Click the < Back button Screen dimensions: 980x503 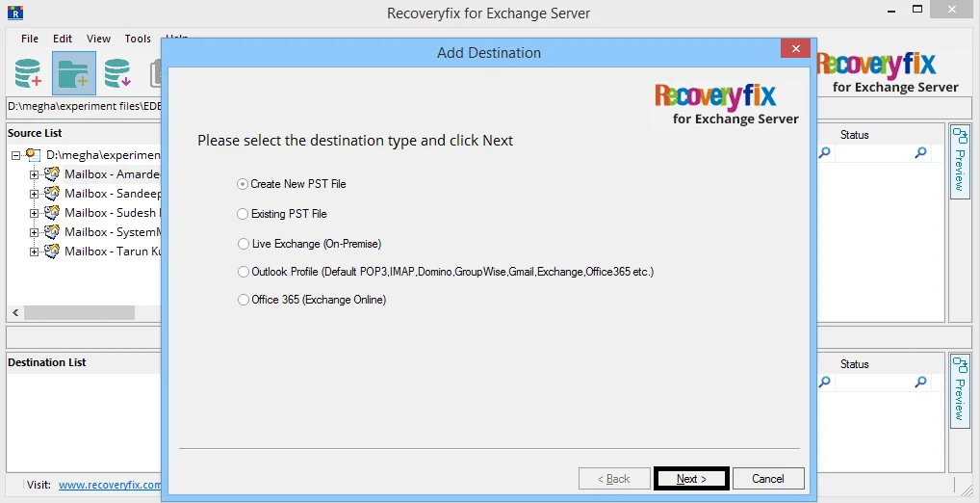[614, 479]
